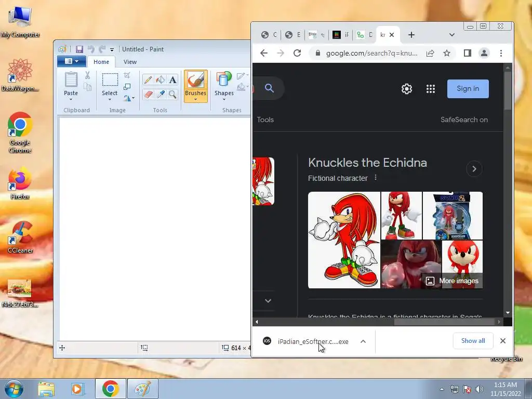The image size is (532, 399).
Task: Click the taskbar volume speaker icon
Action: (480, 389)
